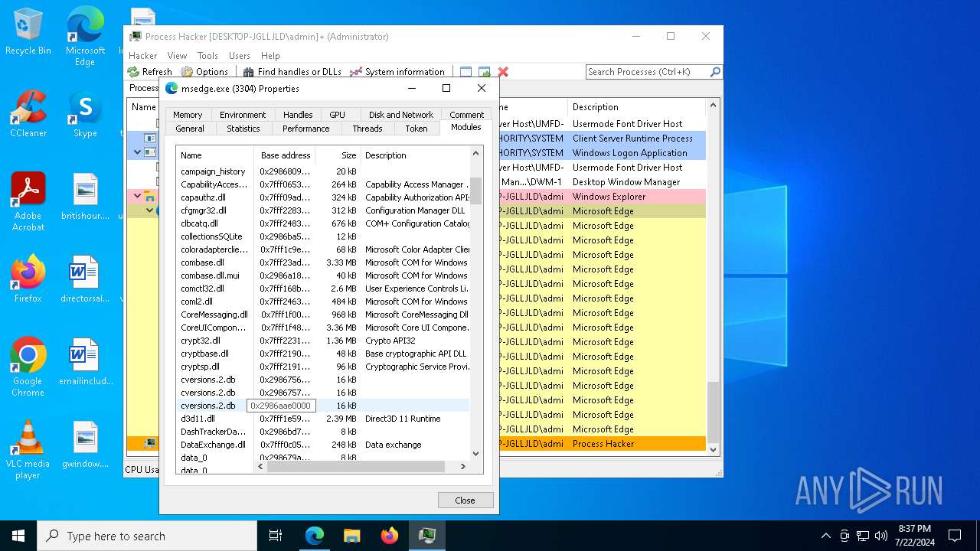Switch to the Comment tab
The image size is (980, 551).
(467, 115)
